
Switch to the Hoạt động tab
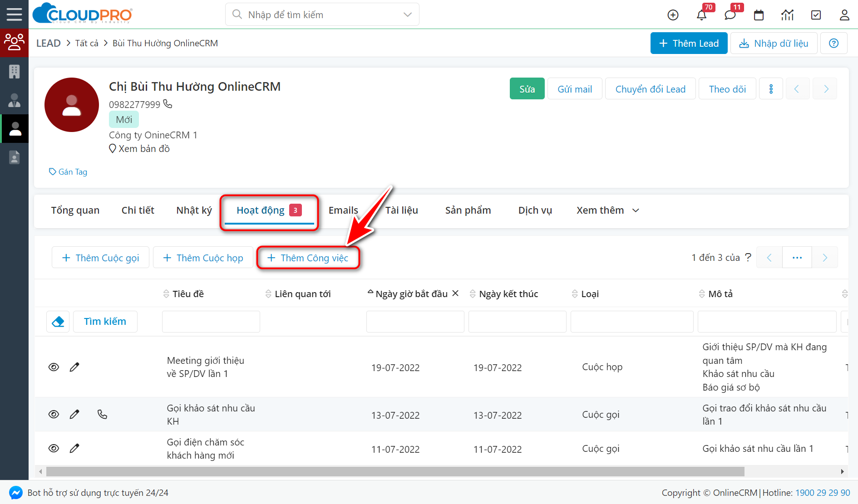click(x=269, y=210)
